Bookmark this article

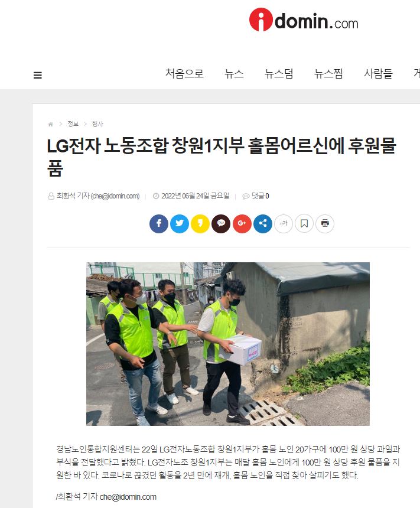[304, 223]
